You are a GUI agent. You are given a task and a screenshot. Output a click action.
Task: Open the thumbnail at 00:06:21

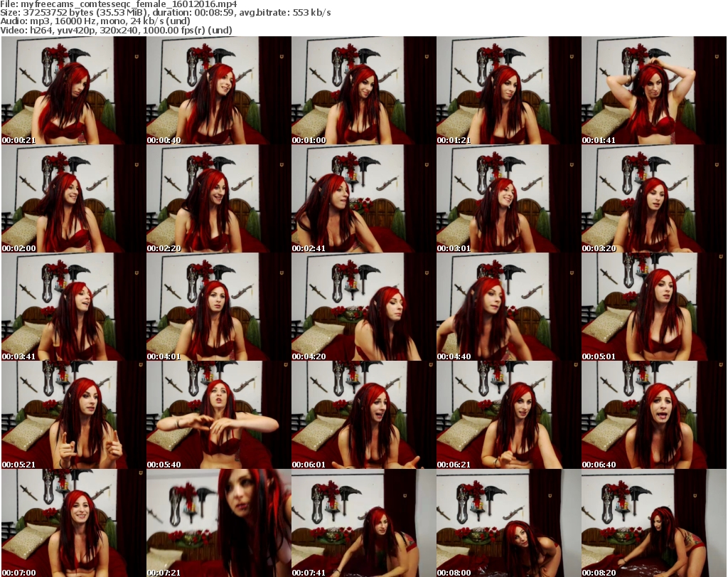[x=508, y=415]
